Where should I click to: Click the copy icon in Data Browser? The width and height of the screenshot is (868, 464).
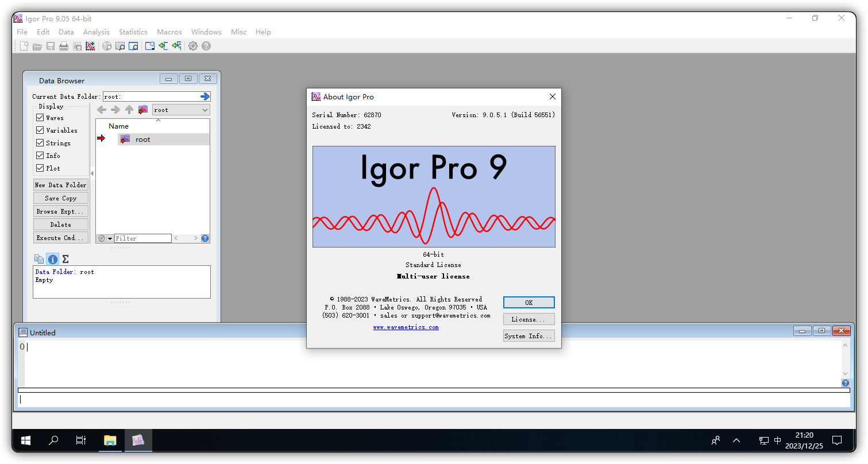point(39,259)
